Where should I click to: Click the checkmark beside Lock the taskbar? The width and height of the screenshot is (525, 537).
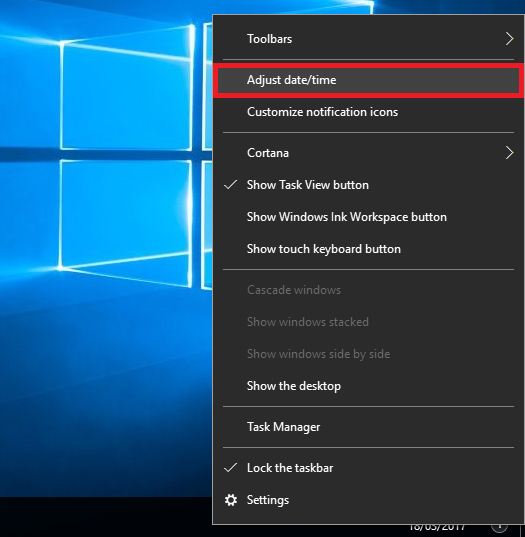point(230,468)
